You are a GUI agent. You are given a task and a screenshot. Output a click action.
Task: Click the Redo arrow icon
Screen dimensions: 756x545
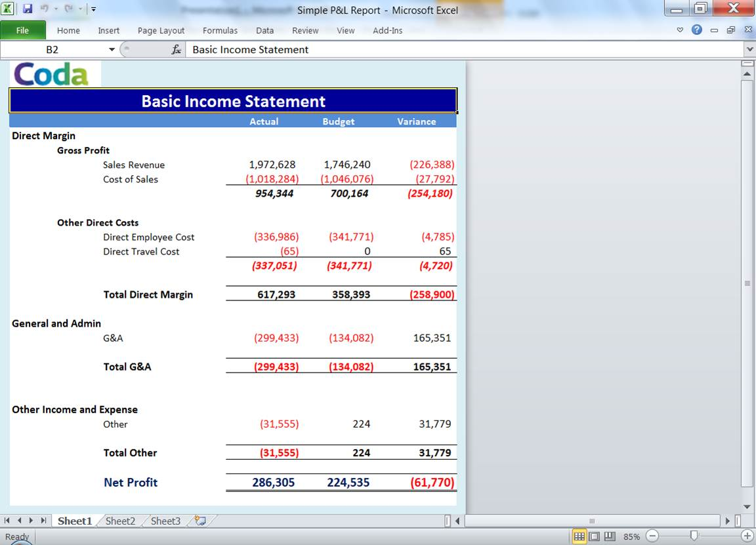point(68,9)
